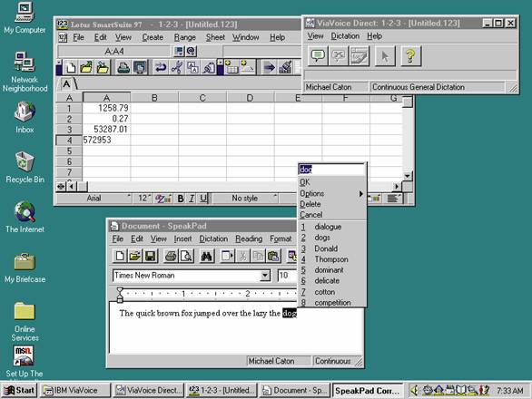The width and height of the screenshot is (532, 399).
Task: Open the Dictation menu in ViaVoice Direct
Action: click(x=345, y=36)
